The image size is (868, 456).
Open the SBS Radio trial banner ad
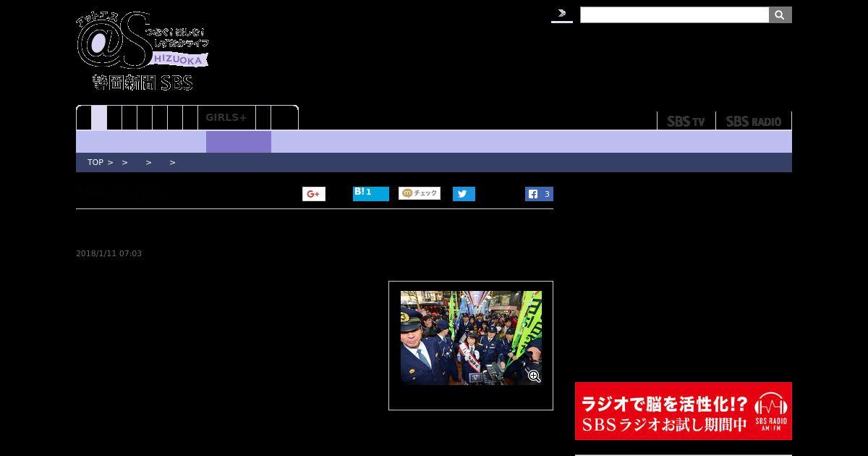pos(684,411)
